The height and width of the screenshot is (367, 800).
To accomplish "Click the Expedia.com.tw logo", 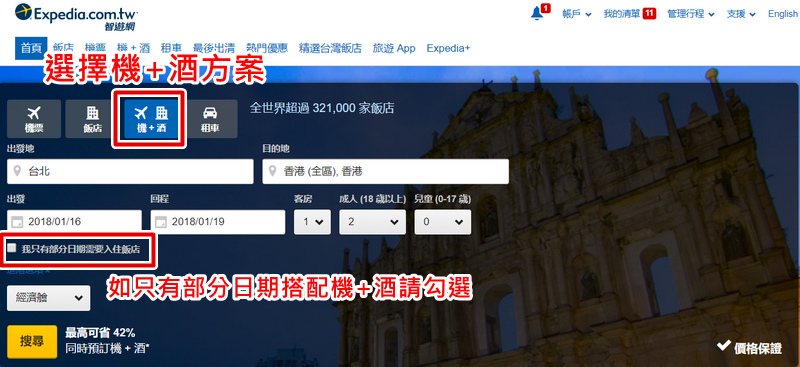I will (x=77, y=17).
